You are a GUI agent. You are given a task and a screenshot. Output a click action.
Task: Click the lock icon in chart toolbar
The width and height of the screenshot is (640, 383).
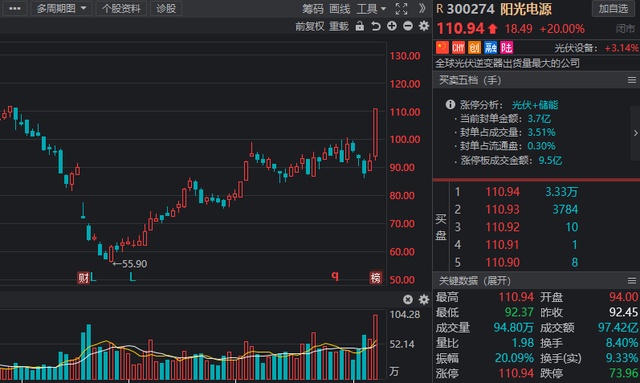coord(360,27)
